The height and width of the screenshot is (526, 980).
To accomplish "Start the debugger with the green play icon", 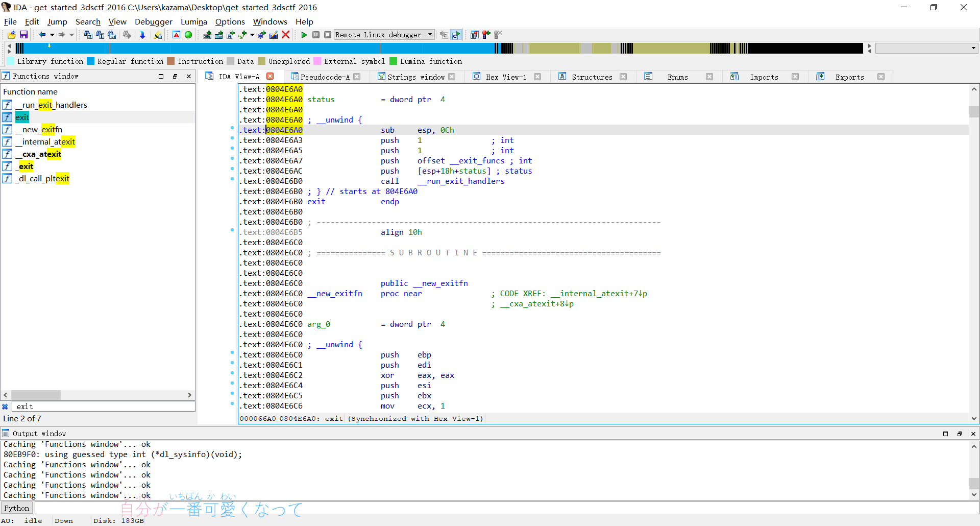I will click(x=304, y=35).
